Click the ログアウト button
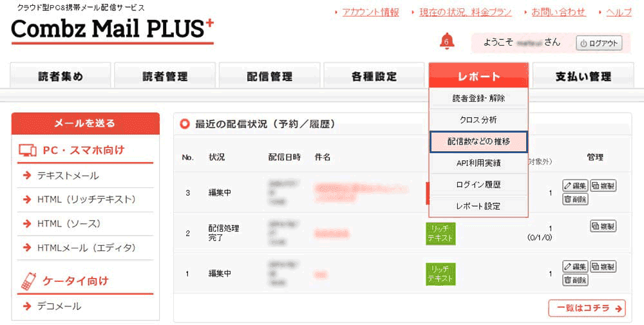Viewport: 644px width, 325px height. (599, 44)
